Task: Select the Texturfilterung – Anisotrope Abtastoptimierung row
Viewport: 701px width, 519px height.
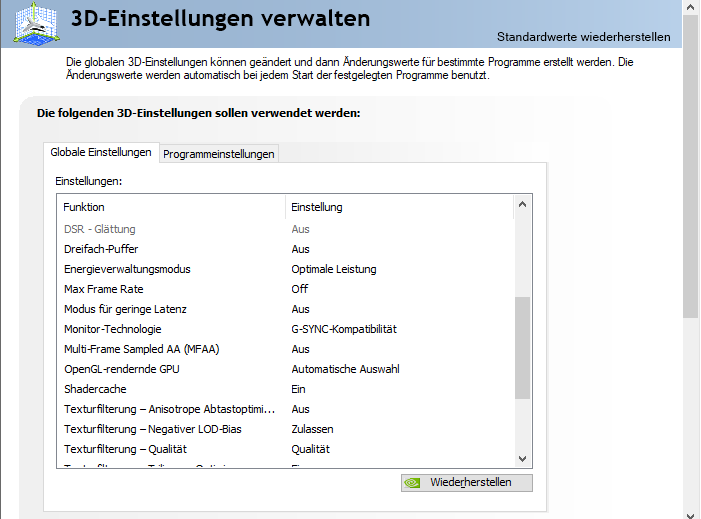Action: [x=286, y=409]
